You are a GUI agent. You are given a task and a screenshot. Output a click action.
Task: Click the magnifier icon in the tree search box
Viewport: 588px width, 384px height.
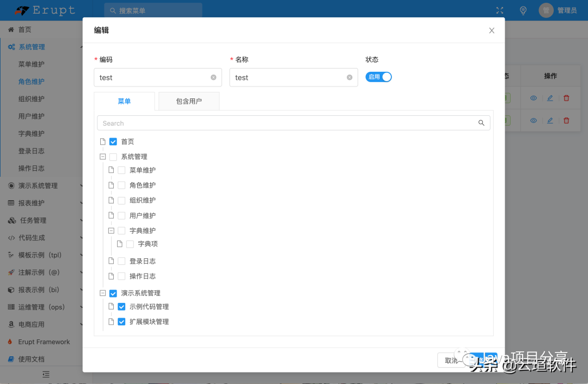pos(481,123)
